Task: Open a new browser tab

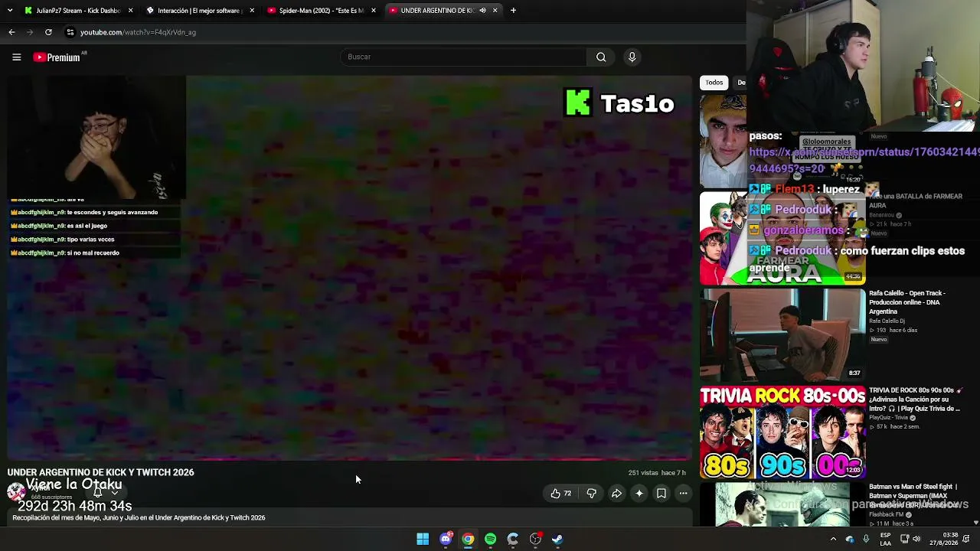Action: pos(513,11)
